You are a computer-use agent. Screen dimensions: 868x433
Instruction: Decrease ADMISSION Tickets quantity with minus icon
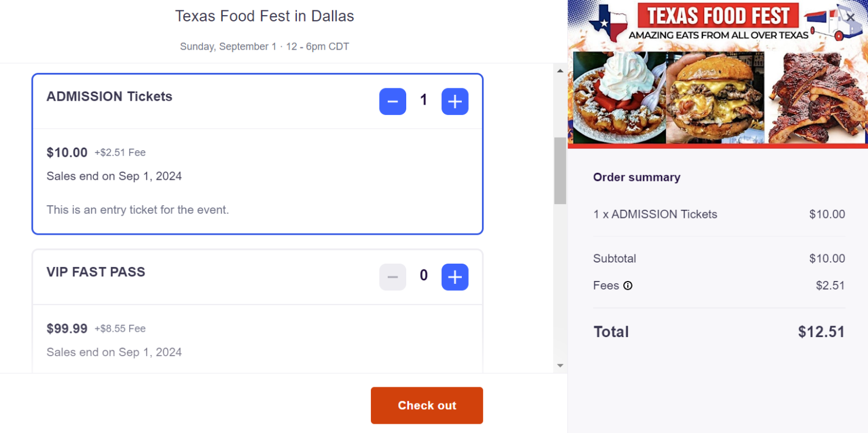392,101
